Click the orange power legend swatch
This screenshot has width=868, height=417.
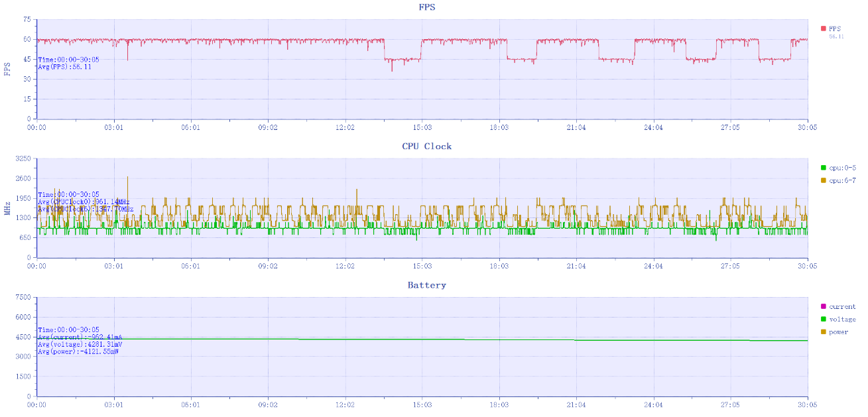point(823,331)
